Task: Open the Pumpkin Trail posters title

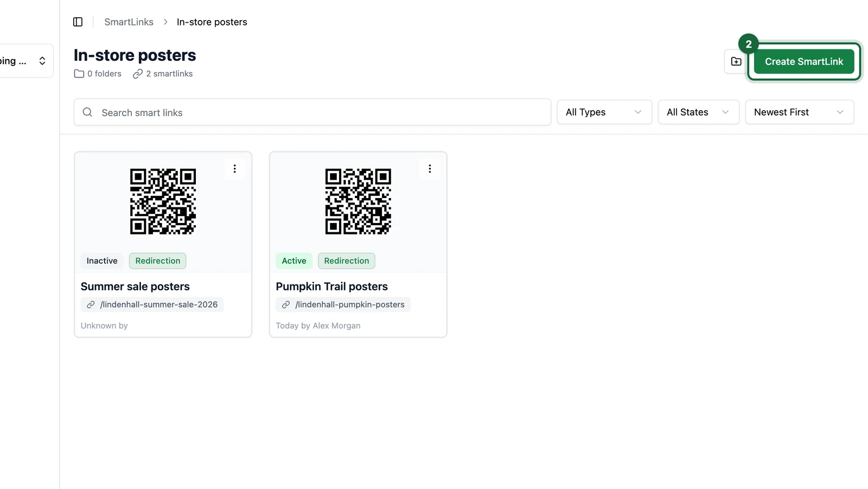Action: (x=332, y=287)
